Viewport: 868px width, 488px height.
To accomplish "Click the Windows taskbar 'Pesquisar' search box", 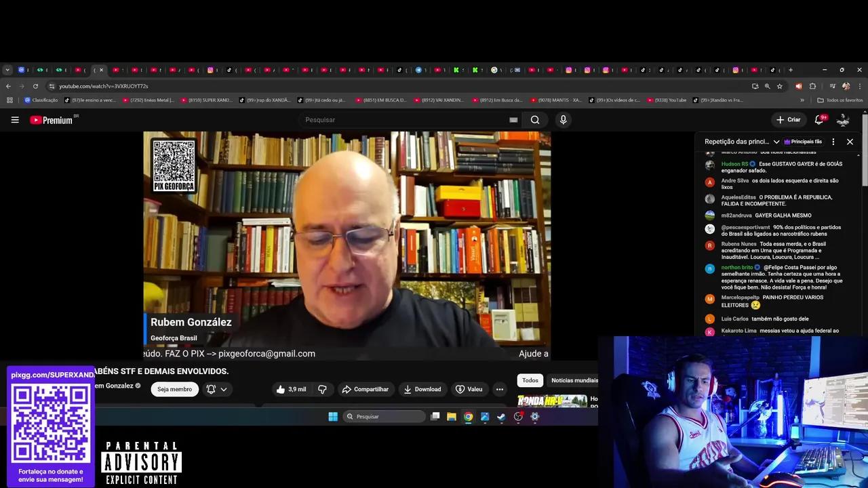I will pyautogui.click(x=384, y=417).
